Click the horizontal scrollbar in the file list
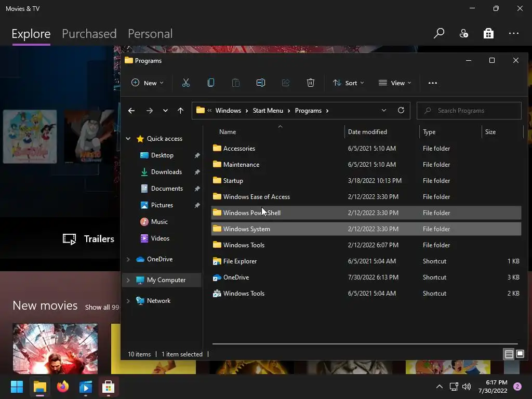 click(365, 344)
